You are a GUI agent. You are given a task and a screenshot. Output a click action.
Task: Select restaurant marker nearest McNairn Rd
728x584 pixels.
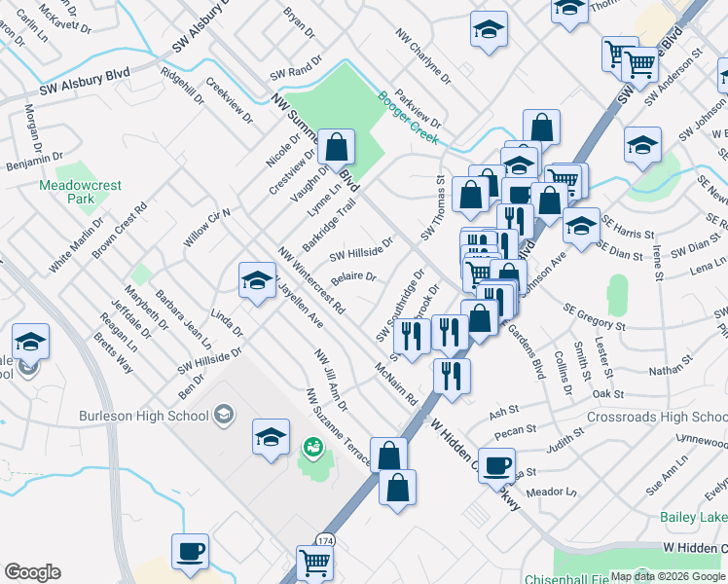point(452,377)
